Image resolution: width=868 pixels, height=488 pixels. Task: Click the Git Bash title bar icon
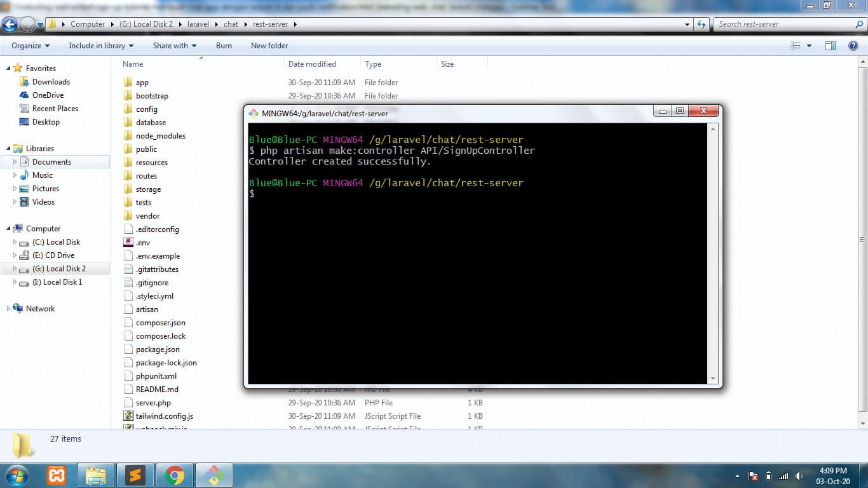point(253,113)
